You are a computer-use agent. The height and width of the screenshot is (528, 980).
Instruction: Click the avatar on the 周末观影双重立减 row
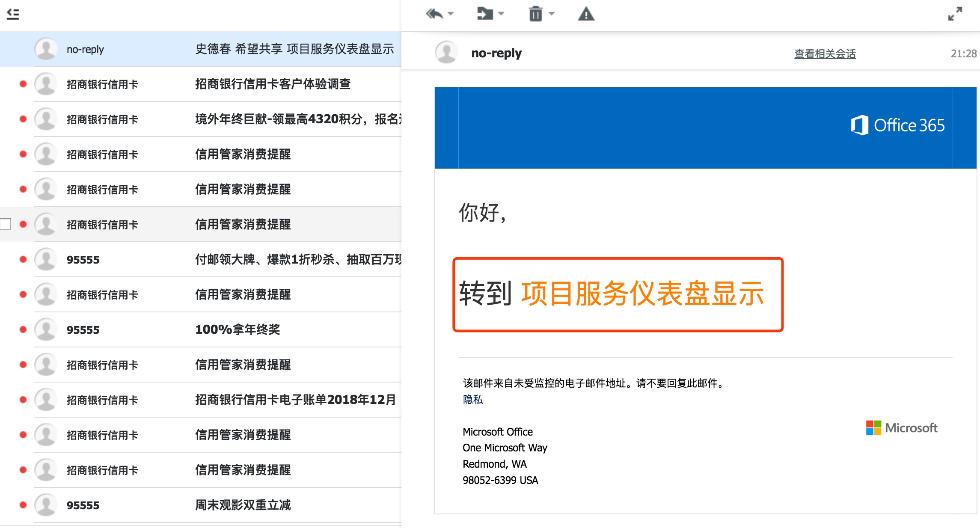(x=46, y=505)
